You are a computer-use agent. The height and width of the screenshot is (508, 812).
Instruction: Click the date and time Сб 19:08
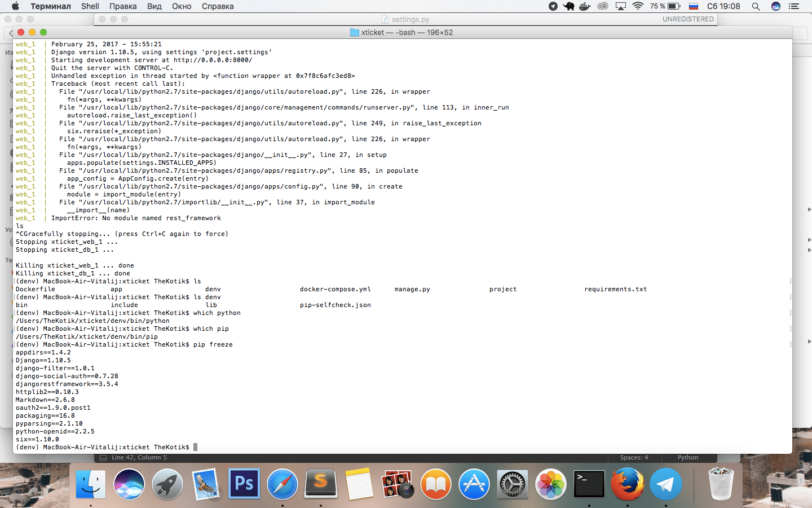click(723, 6)
